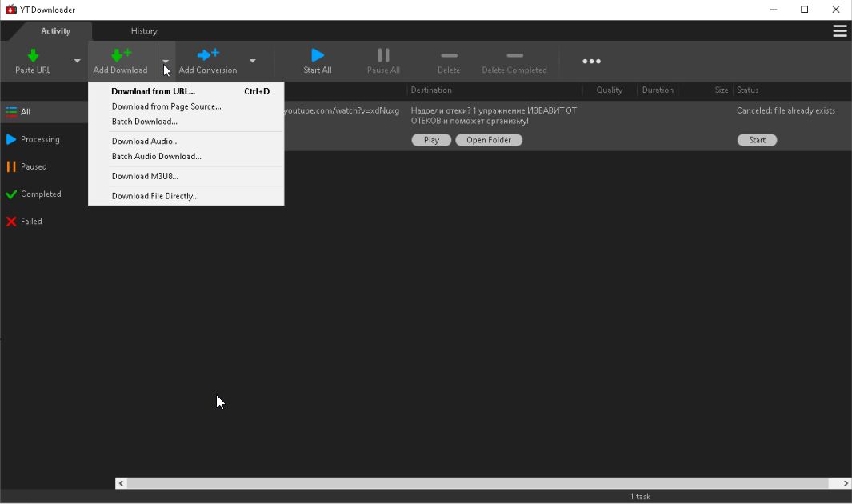
Task: Minimize the YT Downloader window
Action: (x=774, y=10)
